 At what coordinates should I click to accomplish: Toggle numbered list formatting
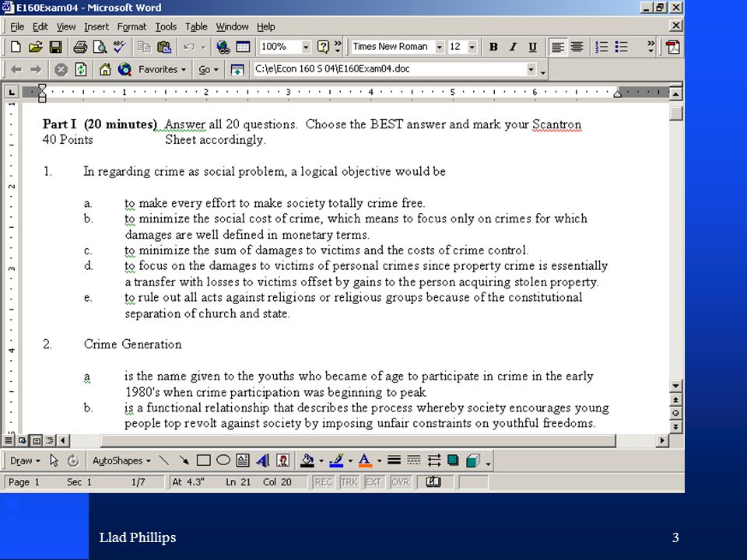pyautogui.click(x=601, y=47)
